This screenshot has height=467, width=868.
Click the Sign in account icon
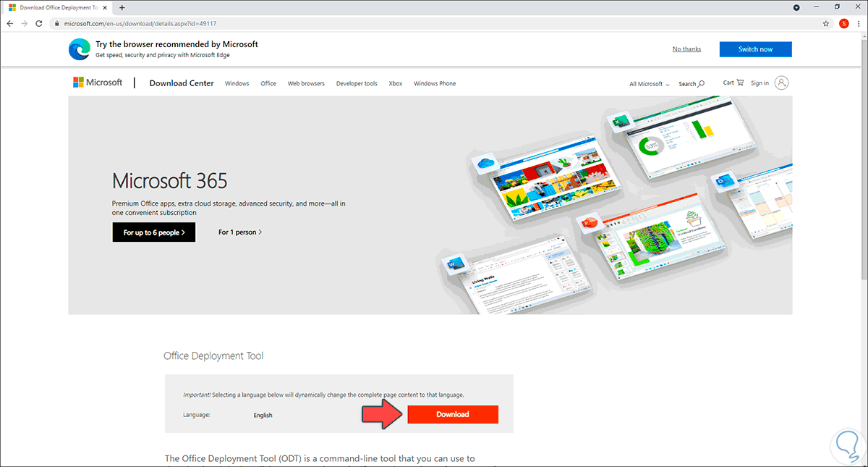pos(780,83)
